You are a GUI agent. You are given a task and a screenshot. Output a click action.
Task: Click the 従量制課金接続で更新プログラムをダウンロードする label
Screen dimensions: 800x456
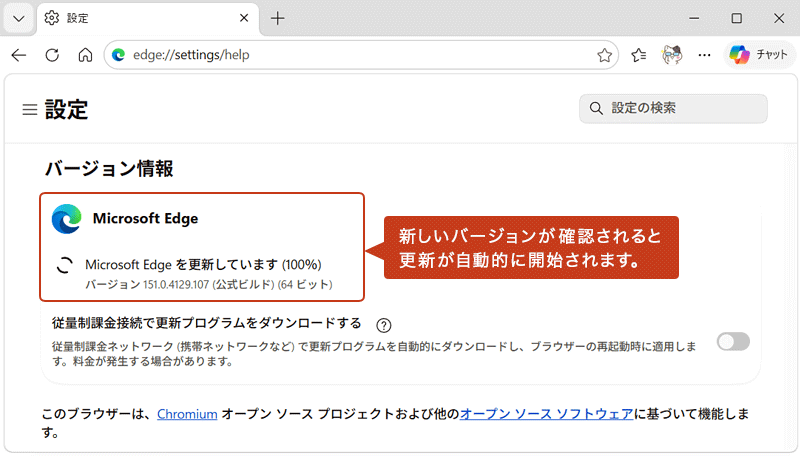(207, 323)
